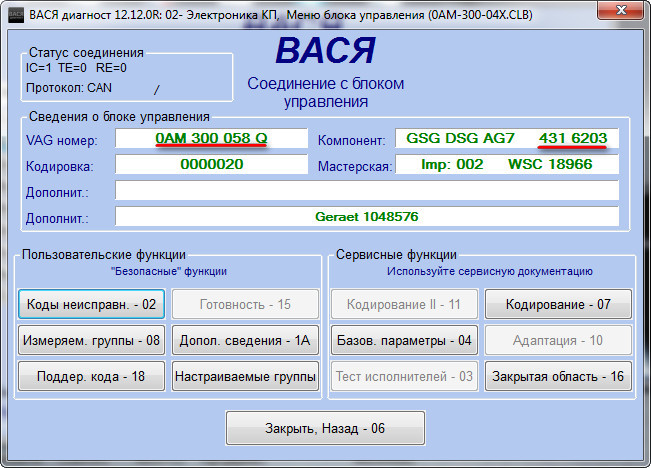This screenshot has height=468, width=651.
Task: Click the workshop field 'Imp: 002 WSC 18966'
Action: pos(507,164)
